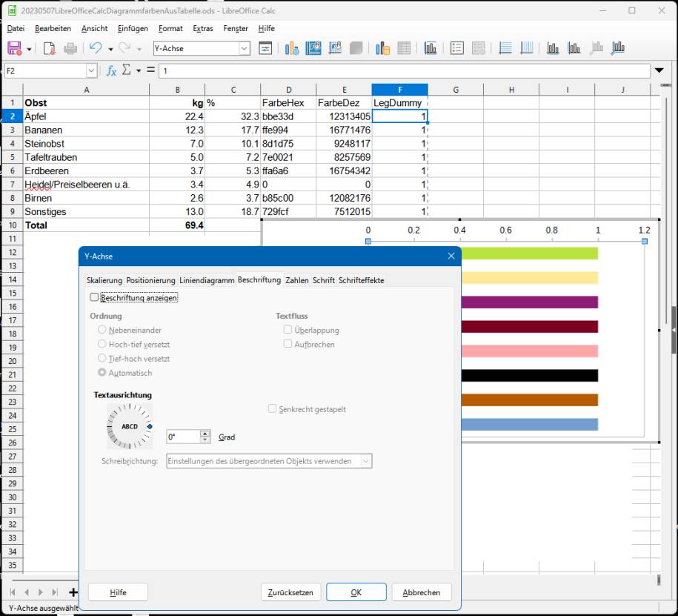
Task: Click the Redo icon
Action: click(x=124, y=48)
